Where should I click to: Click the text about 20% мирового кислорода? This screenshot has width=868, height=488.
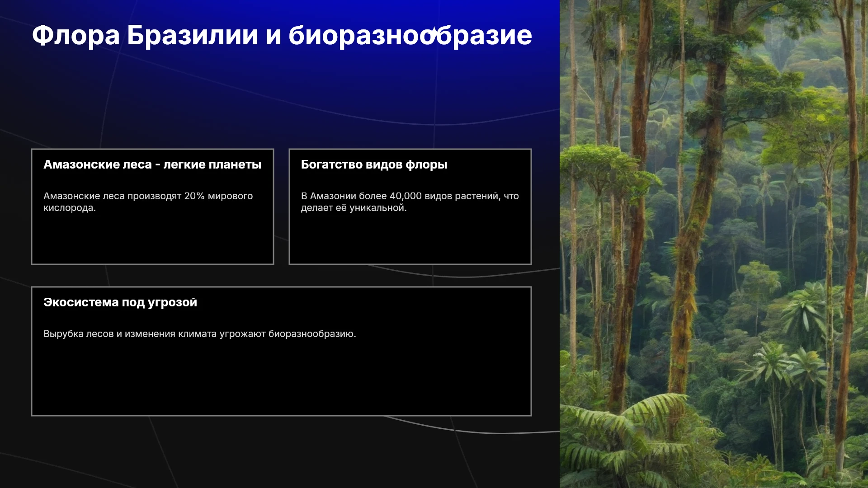(x=148, y=202)
